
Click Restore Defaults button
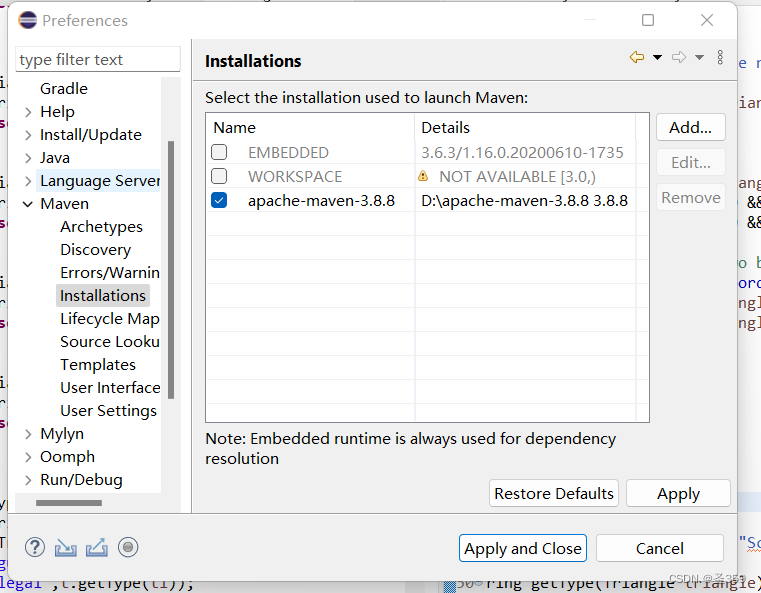pyautogui.click(x=554, y=494)
